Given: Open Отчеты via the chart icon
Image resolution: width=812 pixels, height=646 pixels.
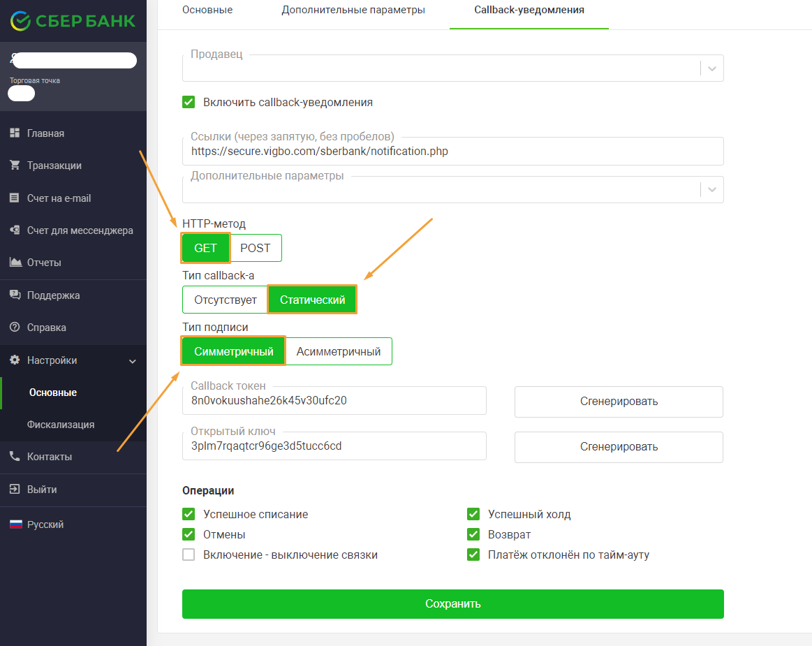Looking at the screenshot, I should (x=15, y=262).
